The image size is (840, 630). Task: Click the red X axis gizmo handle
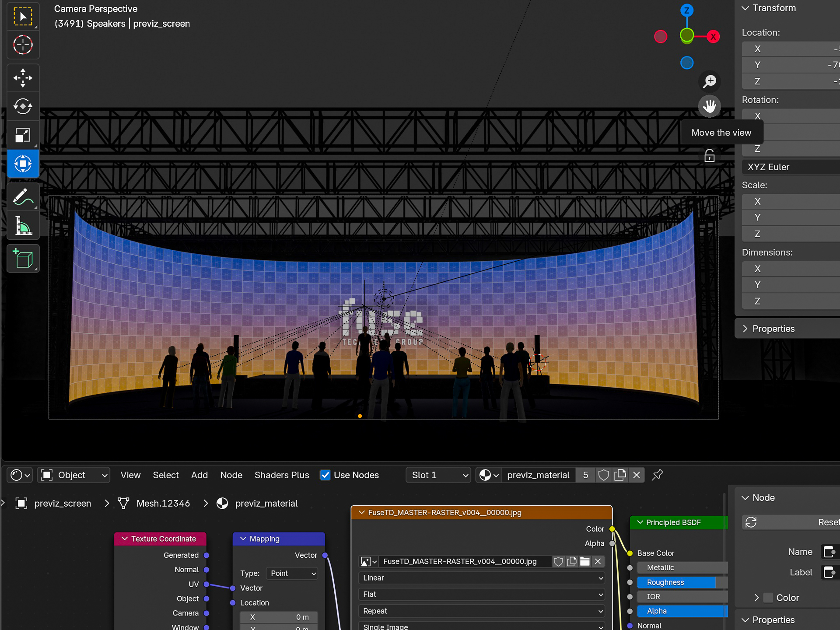713,37
